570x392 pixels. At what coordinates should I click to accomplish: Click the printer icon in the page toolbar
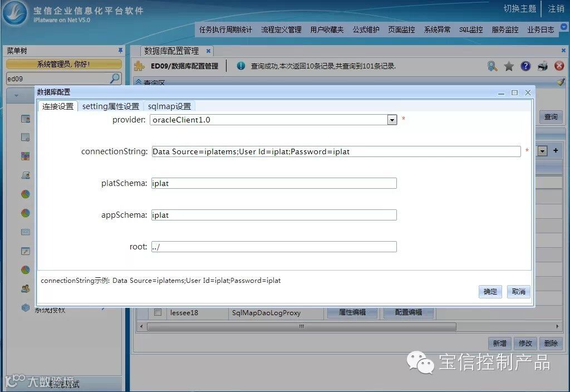coord(542,66)
